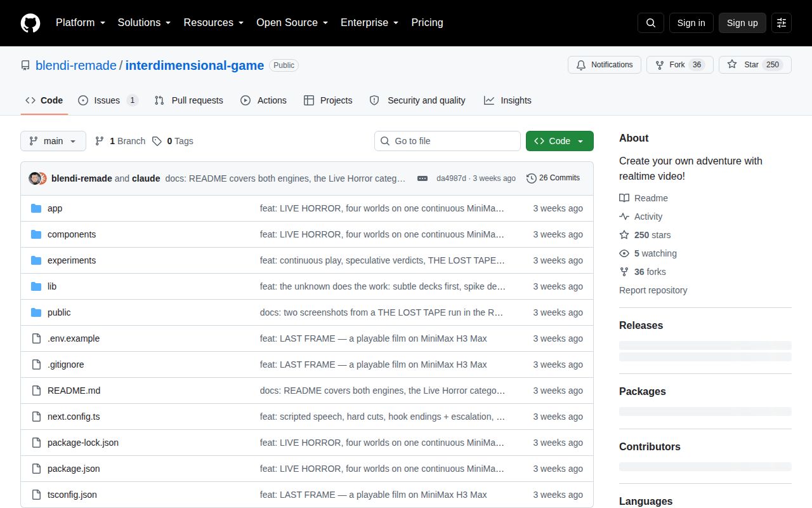
Task: Open the da4987d commit hash link
Action: pos(451,178)
